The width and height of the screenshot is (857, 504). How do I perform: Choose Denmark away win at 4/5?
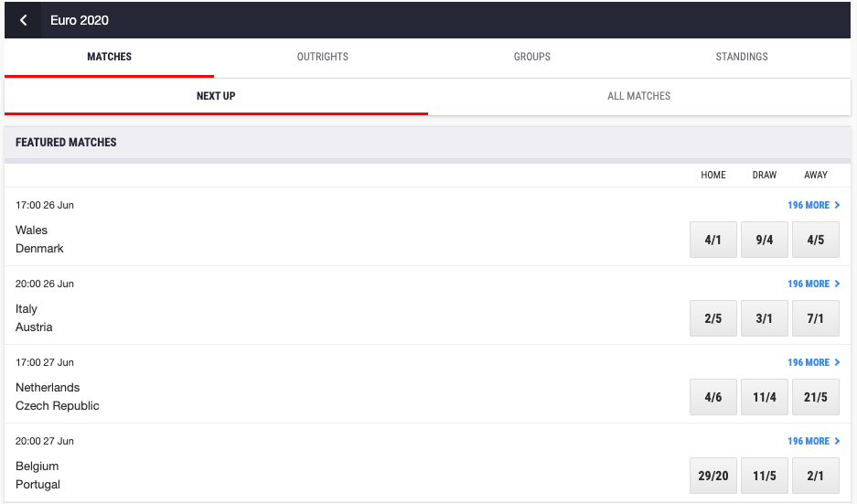click(816, 240)
